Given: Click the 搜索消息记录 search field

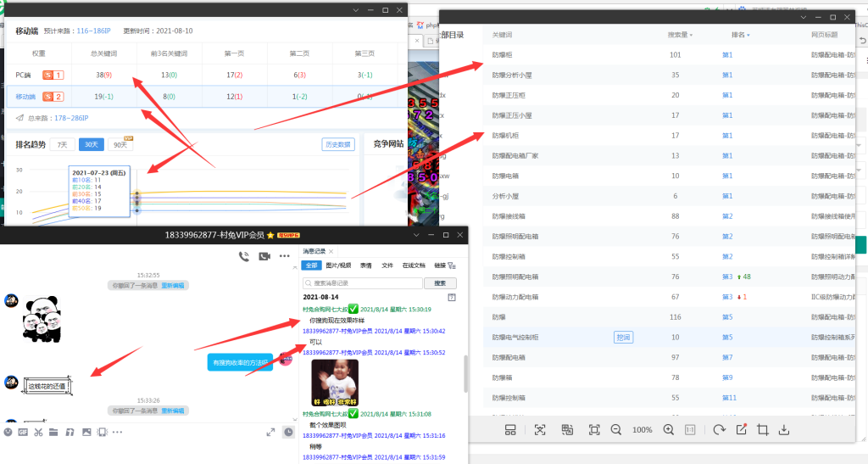Looking at the screenshot, I should 364,283.
